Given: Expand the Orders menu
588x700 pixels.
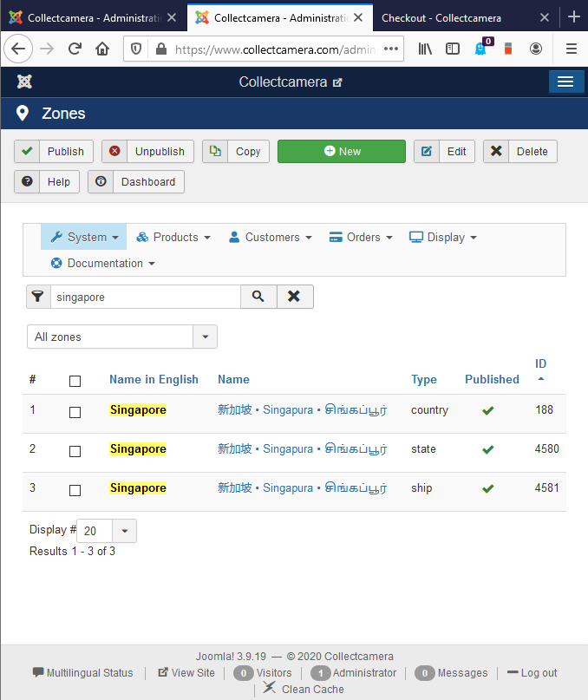Looking at the screenshot, I should pos(361,237).
